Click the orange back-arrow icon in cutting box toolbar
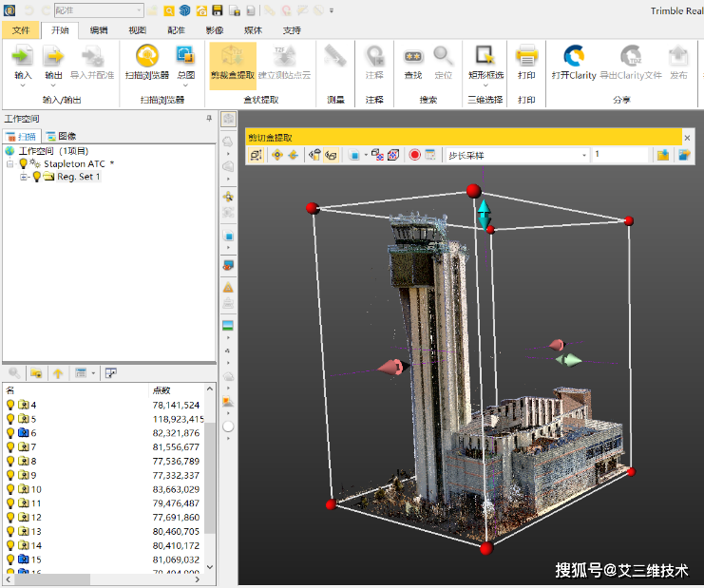The width and height of the screenshot is (704, 588). coord(294,155)
